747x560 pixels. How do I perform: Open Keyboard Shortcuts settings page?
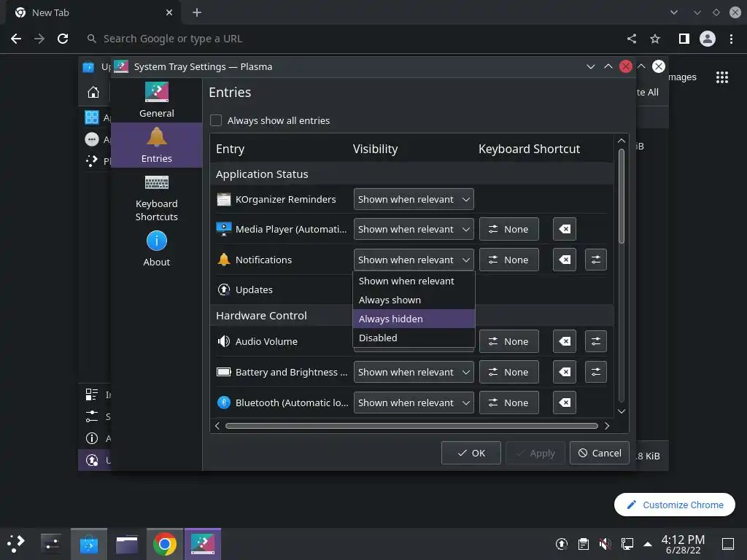click(x=156, y=198)
